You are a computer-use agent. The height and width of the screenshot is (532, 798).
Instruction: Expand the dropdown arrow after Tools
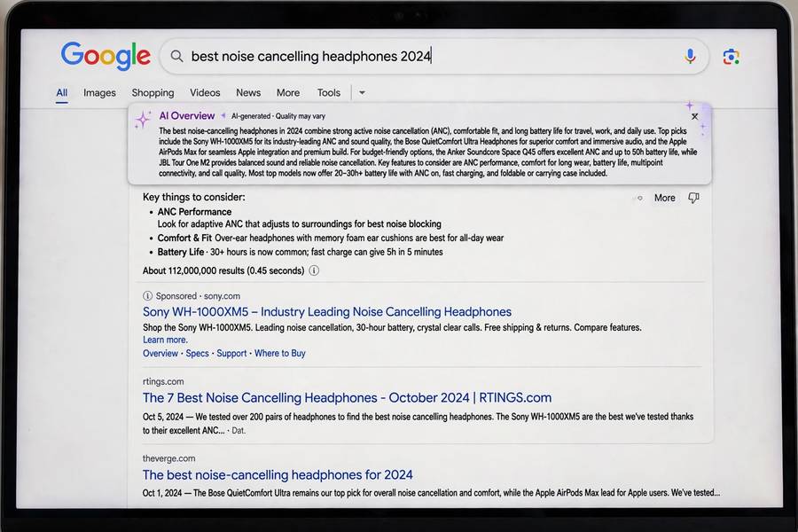[x=362, y=92]
